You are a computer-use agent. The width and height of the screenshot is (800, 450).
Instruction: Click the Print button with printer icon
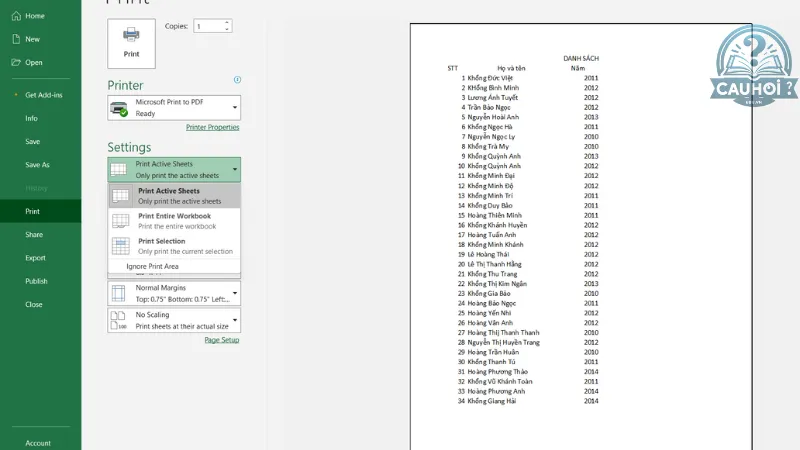(131, 43)
